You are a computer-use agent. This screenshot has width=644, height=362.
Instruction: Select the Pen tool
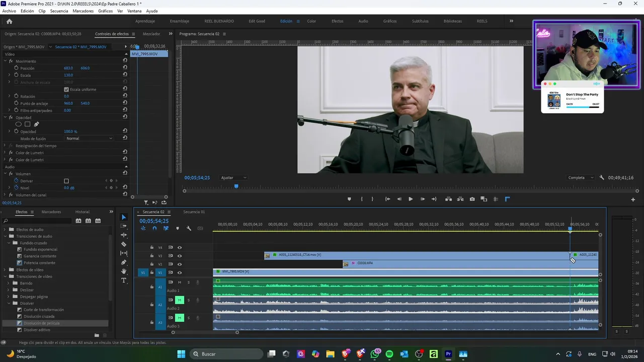(124, 262)
